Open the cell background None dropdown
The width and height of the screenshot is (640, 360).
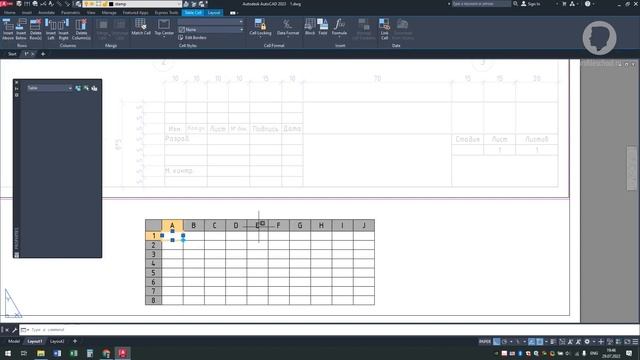point(211,30)
